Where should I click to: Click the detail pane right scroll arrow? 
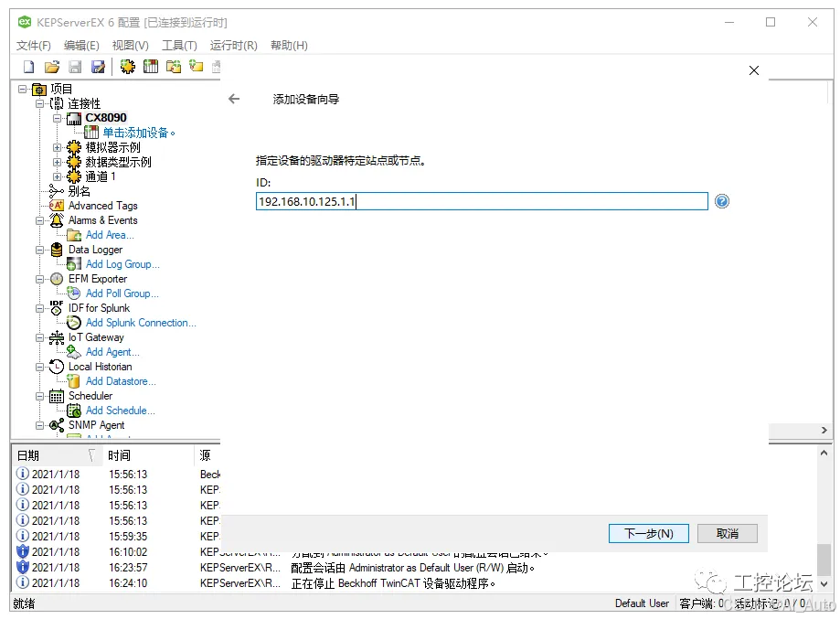[824, 431]
